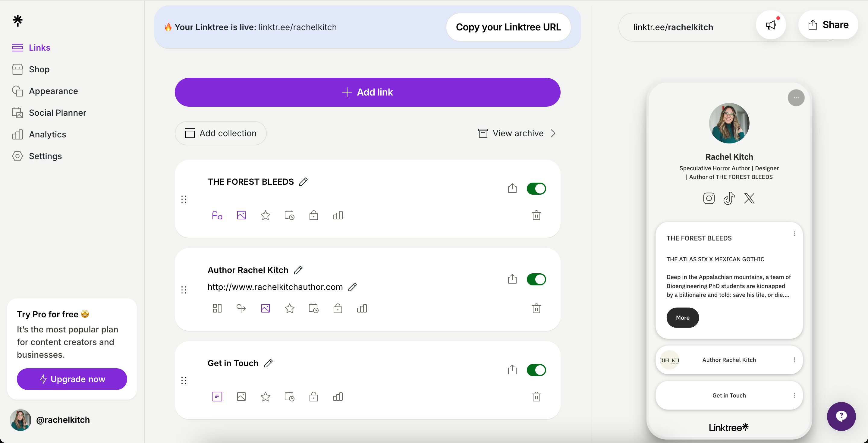
Task: Click Copy your Linktree URL
Action: point(508,27)
